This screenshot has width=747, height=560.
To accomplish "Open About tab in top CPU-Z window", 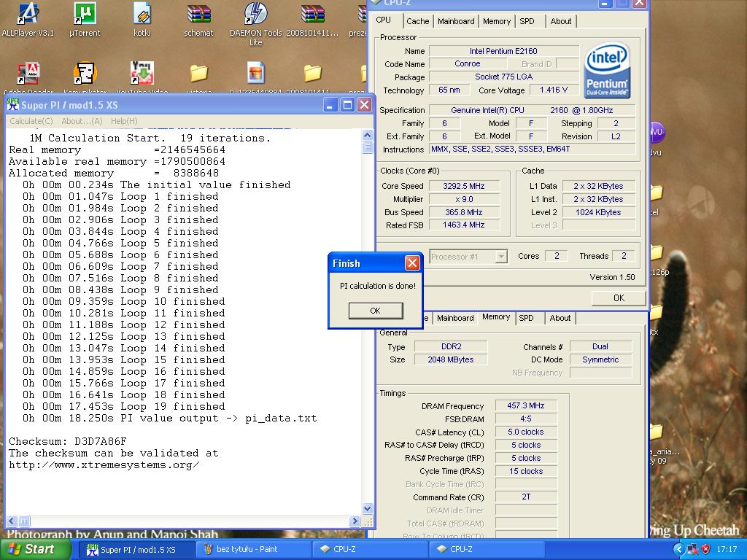I will [561, 21].
